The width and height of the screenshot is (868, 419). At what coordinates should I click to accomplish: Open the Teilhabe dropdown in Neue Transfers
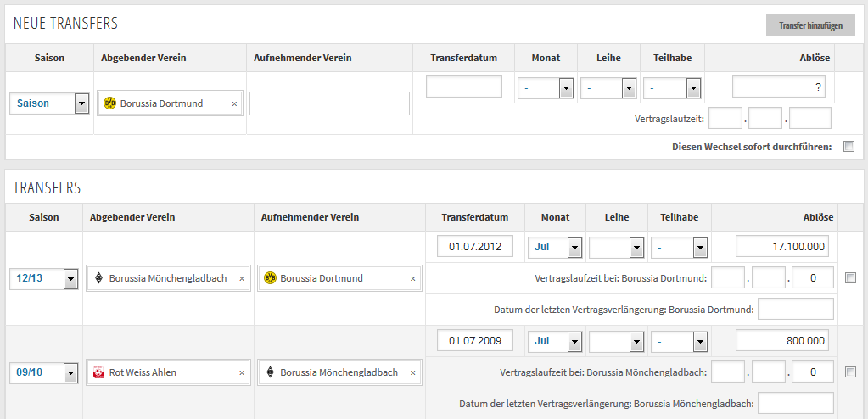pos(672,88)
